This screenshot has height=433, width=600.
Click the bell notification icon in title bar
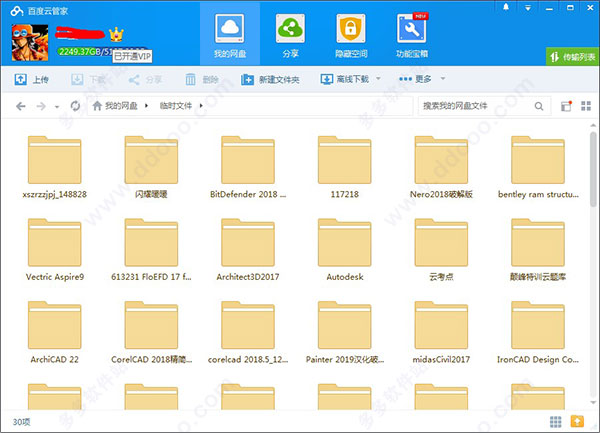tap(506, 7)
